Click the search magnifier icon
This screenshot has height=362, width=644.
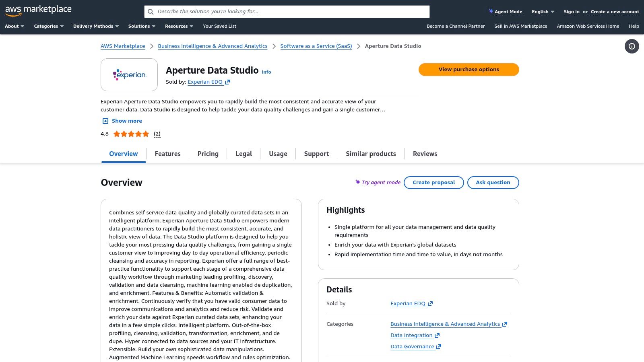(151, 11)
